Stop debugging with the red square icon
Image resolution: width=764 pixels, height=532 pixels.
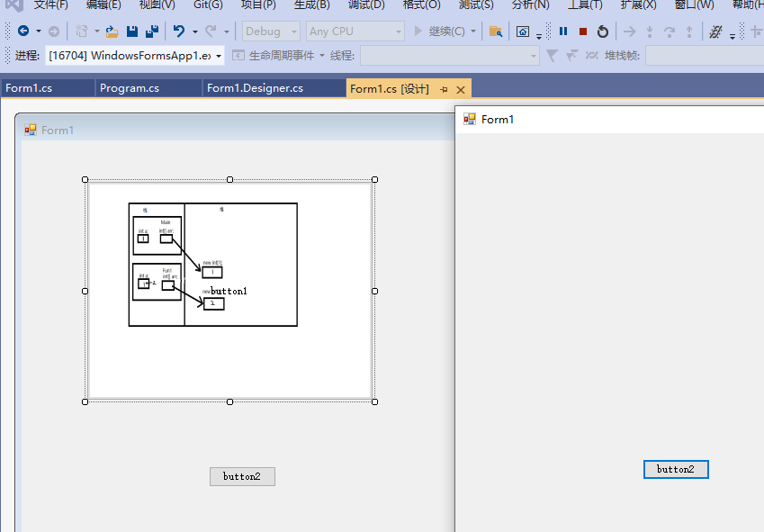pos(583,32)
